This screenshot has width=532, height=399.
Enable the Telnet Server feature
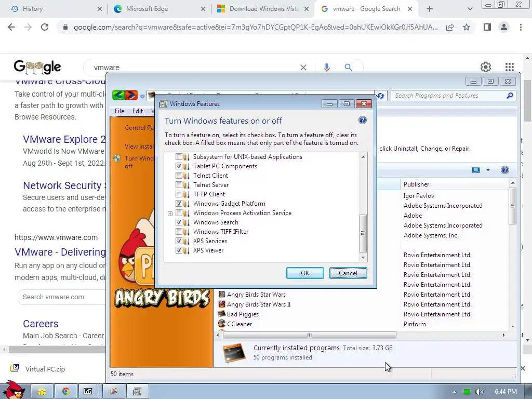pos(179,185)
